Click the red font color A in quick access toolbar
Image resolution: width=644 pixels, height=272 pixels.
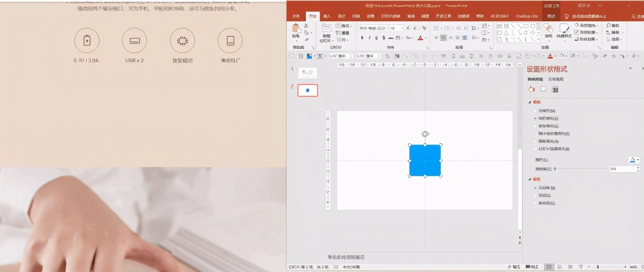point(550,56)
